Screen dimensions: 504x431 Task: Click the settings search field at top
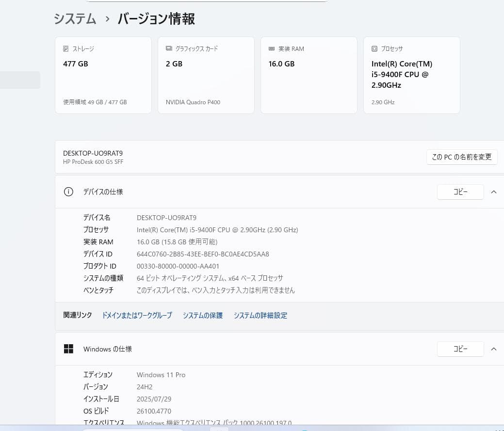coord(206,1)
